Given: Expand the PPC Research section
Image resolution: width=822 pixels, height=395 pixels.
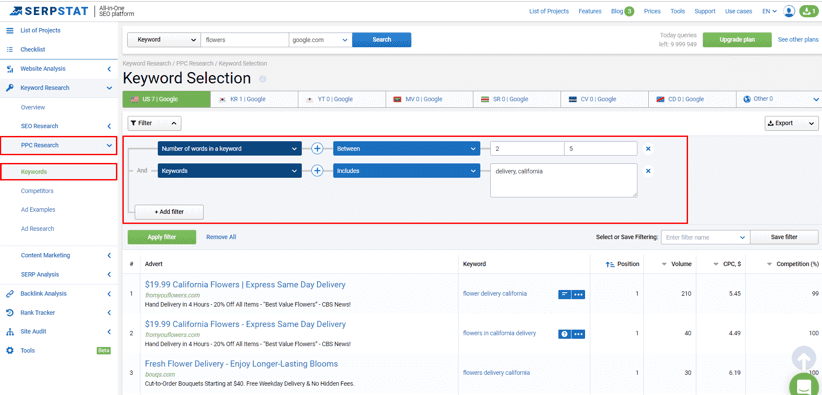Looking at the screenshot, I should click(x=59, y=145).
